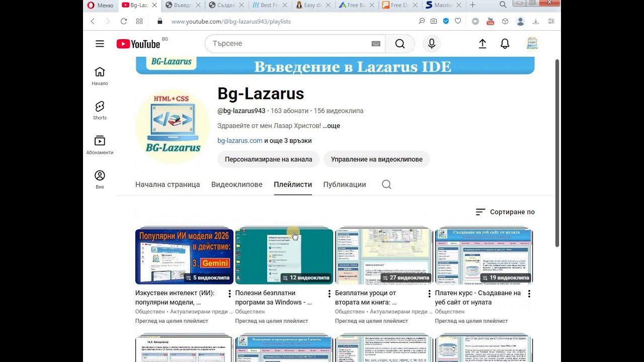Viewport: 644px width, 362px height.
Task: Search open tabs with the magnifier
Action: point(503,5)
